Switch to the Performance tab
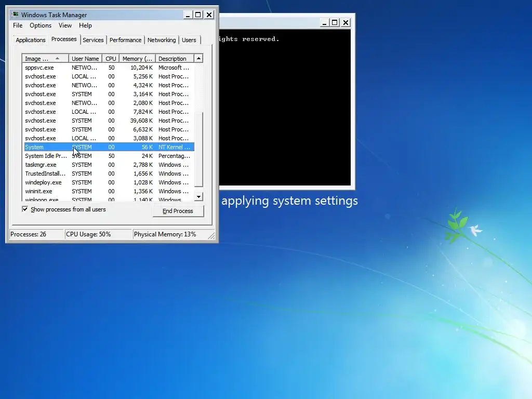532x399 pixels. 125,40
